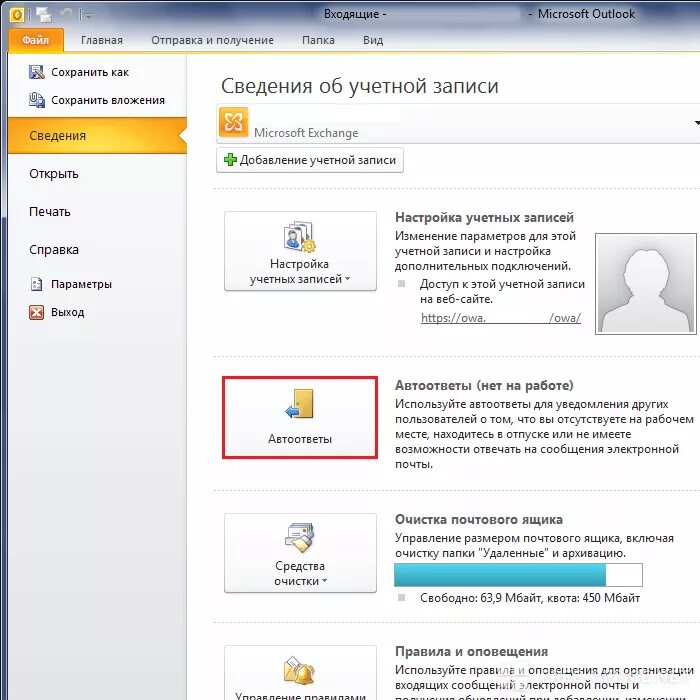This screenshot has height=700, width=700.
Task: Choose Сохранить как menu text
Action: [x=90, y=72]
